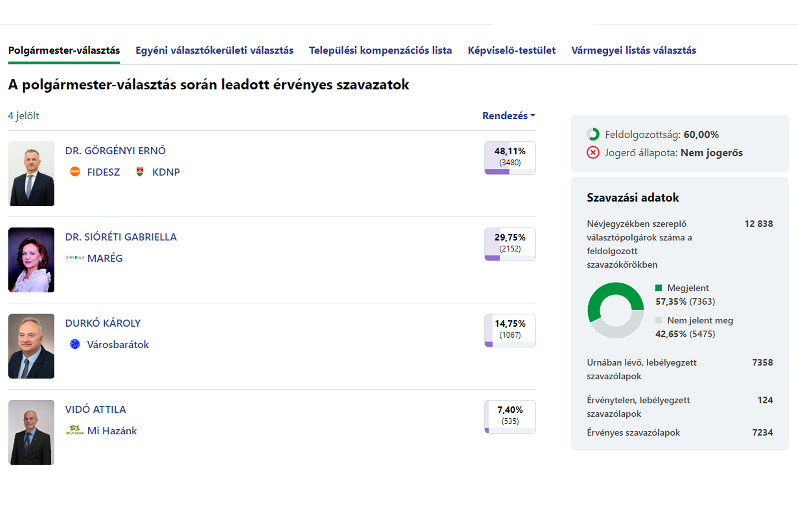The width and height of the screenshot is (798, 532).
Task: Click the orange FIDESZ party logo
Action: coord(75,172)
